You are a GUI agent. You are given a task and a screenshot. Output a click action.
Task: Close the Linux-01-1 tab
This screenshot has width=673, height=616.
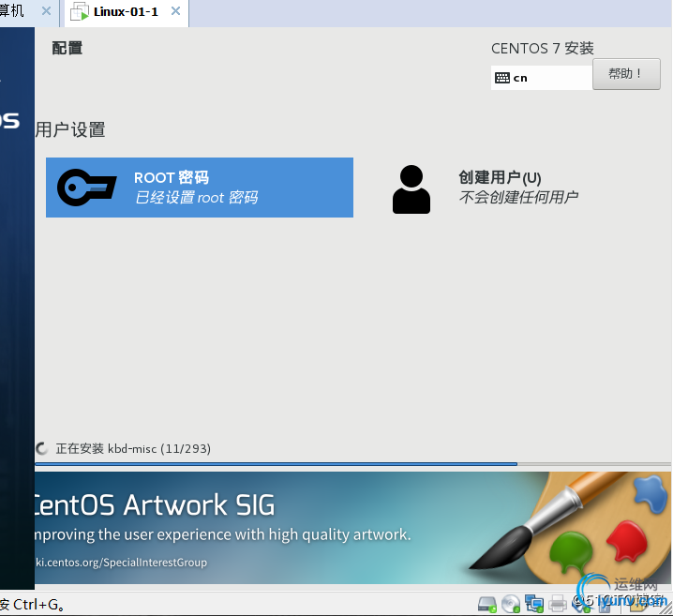point(175,11)
